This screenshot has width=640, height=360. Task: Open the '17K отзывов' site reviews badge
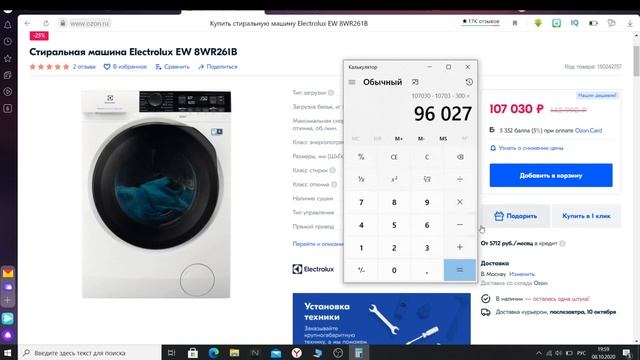pyautogui.click(x=481, y=21)
